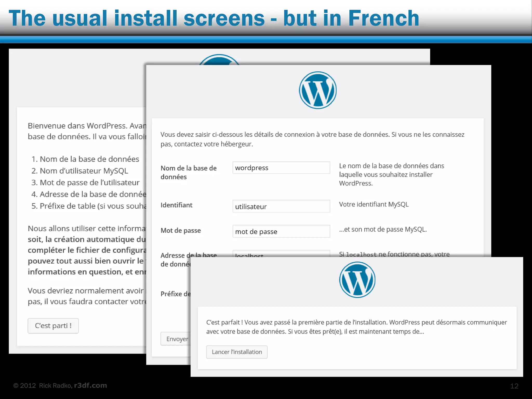Click the 'Nom de la base de données' label
This screenshot has height=399, width=532.
click(189, 172)
